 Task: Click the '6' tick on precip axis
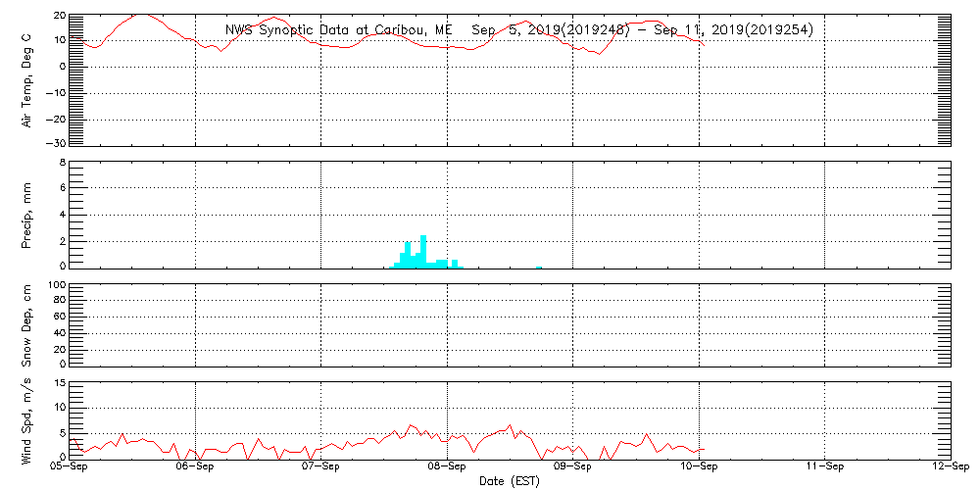click(62, 187)
